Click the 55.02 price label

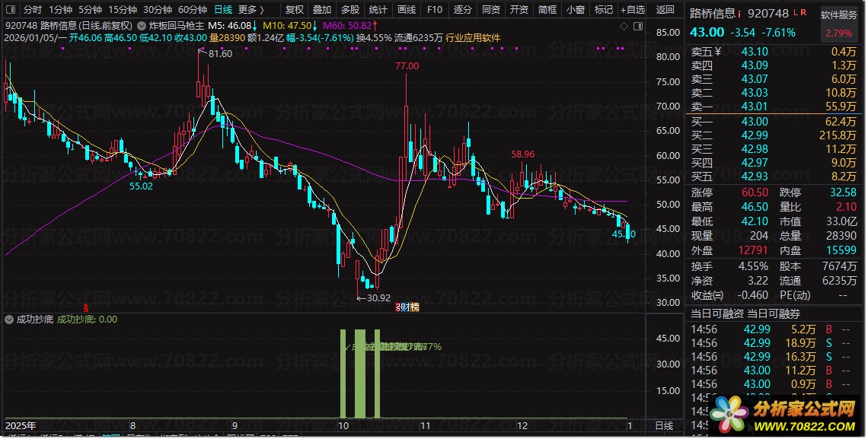tap(141, 186)
